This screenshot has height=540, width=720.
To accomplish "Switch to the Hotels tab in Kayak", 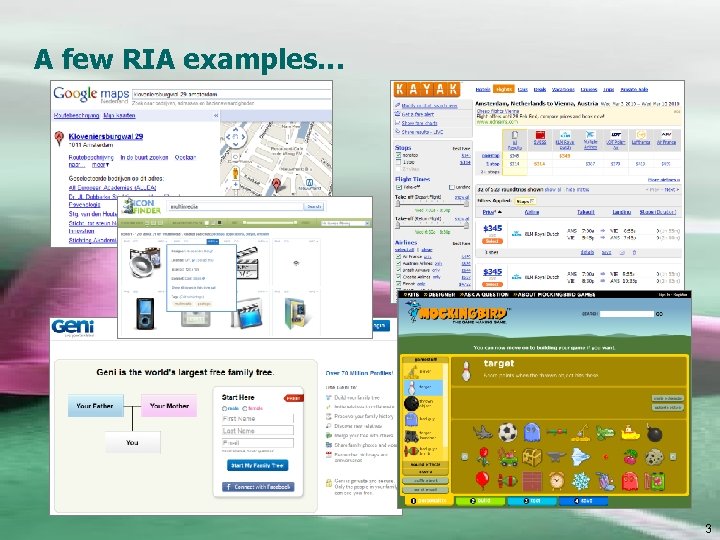I will pos(483,90).
